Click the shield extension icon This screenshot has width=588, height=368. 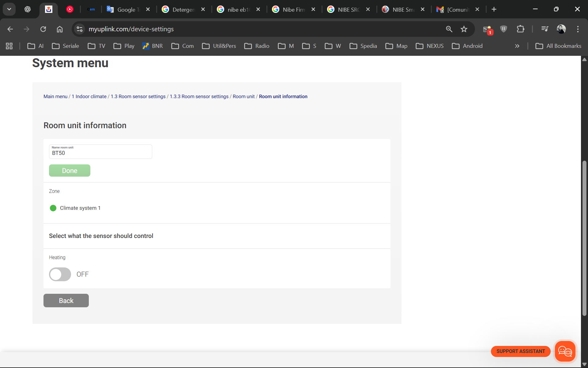pos(503,29)
